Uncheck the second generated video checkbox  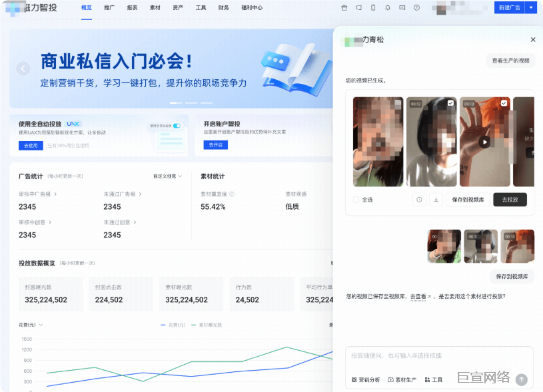click(x=450, y=103)
